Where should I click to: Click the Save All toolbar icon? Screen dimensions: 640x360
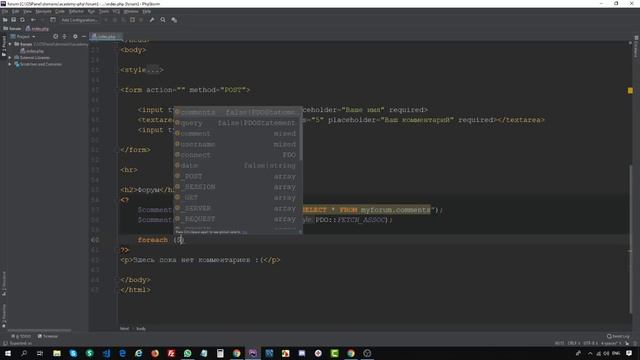(13, 20)
